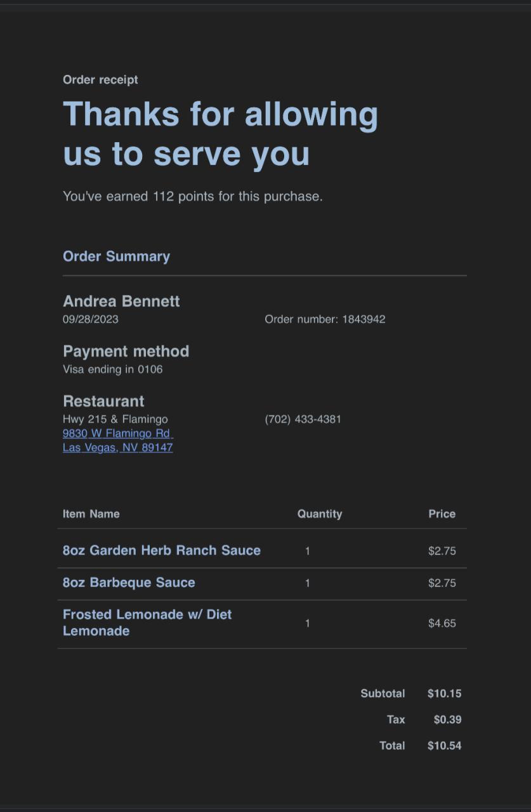Screen dimensions: 531x812
Task: Click the Quantity column header
Action: (x=319, y=514)
